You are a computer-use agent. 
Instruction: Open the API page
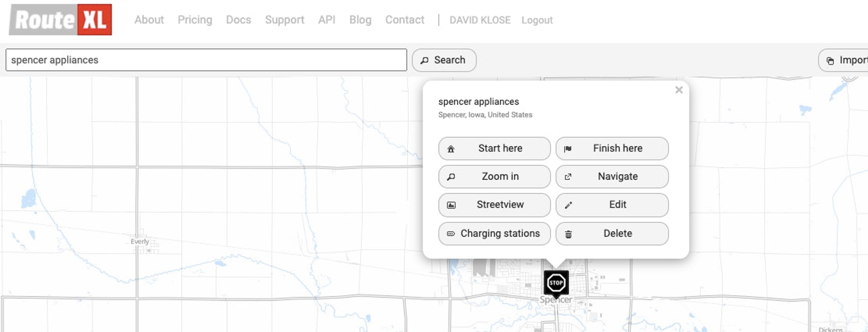[x=326, y=20]
